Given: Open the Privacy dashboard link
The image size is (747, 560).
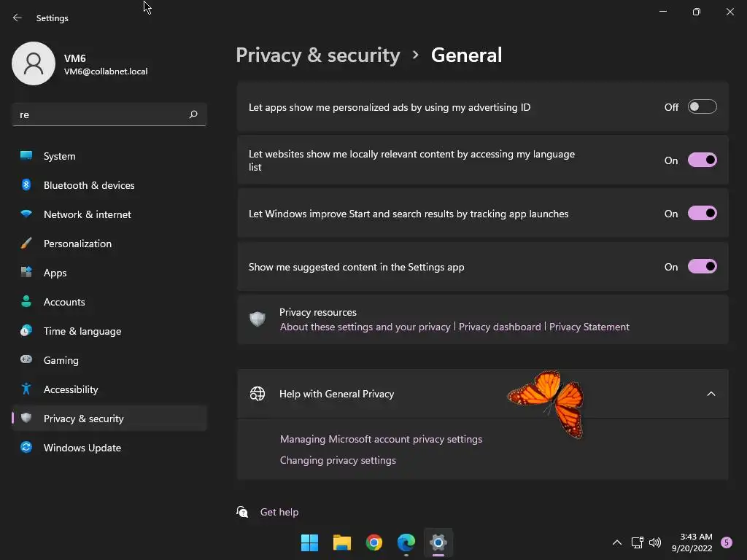Looking at the screenshot, I should (500, 327).
